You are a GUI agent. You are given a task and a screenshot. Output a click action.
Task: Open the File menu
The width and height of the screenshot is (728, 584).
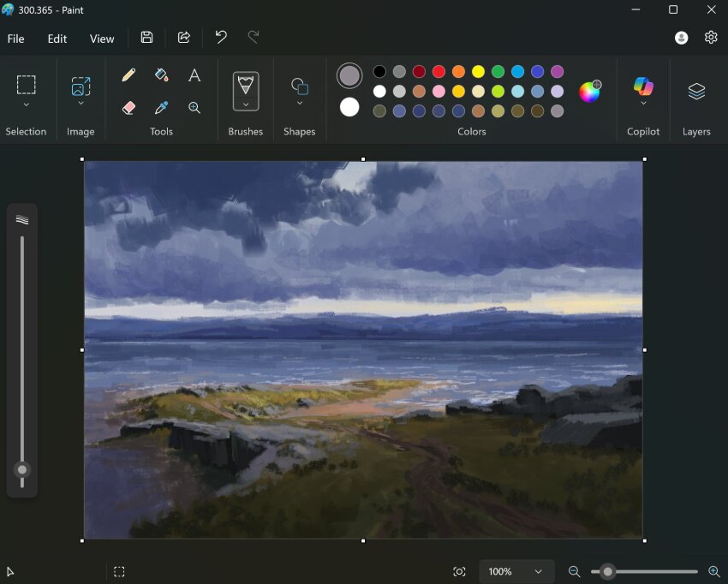(15, 39)
